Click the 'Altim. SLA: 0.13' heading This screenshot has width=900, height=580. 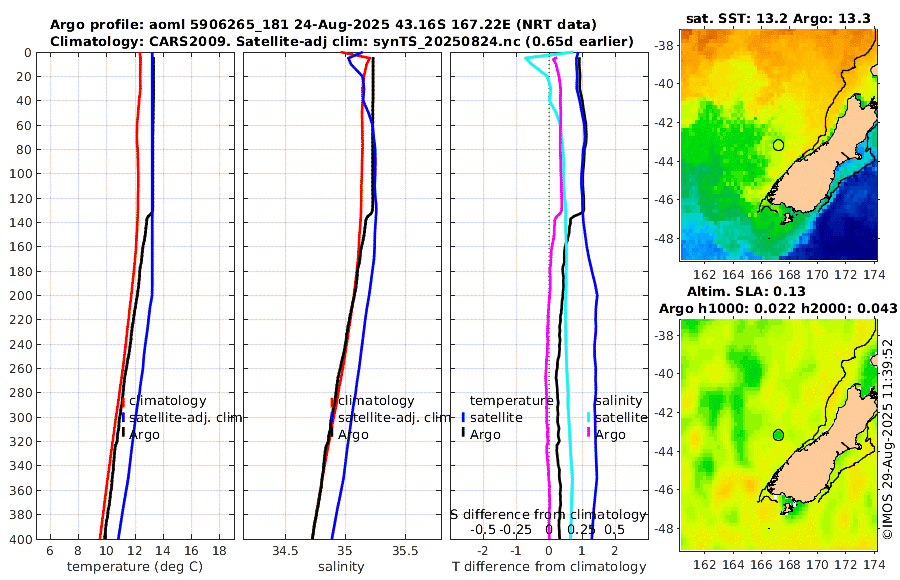click(746, 292)
